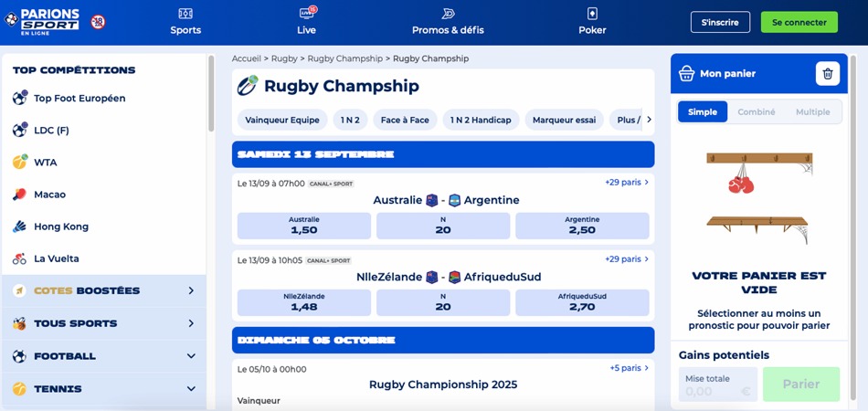Click the Parions Sport logo
Screen dimensions: 868x411
click(x=49, y=21)
